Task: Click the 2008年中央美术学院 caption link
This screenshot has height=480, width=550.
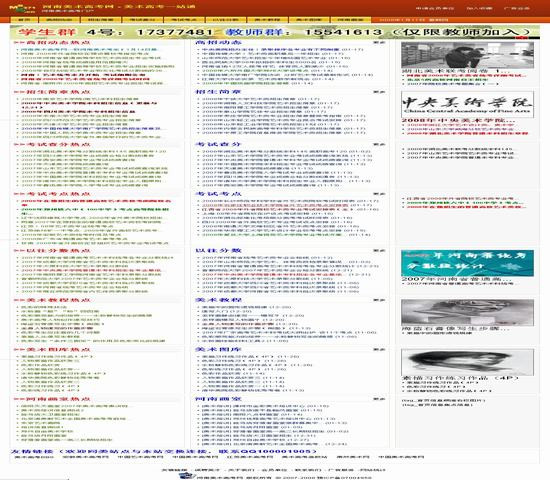Action: click(438, 120)
